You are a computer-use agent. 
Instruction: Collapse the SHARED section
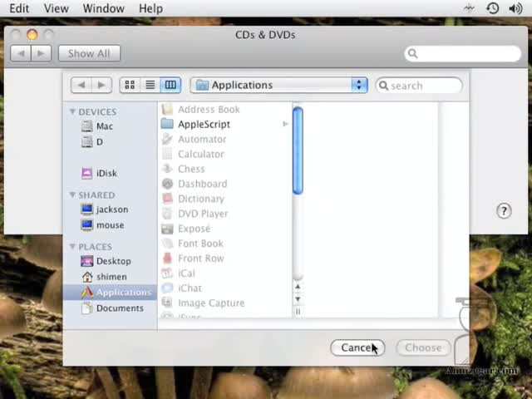point(72,195)
